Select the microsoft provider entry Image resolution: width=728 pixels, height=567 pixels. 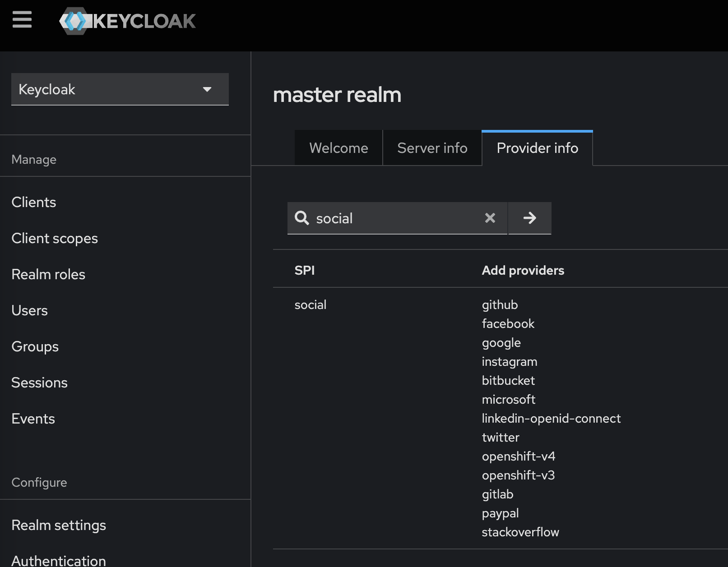coord(509,399)
